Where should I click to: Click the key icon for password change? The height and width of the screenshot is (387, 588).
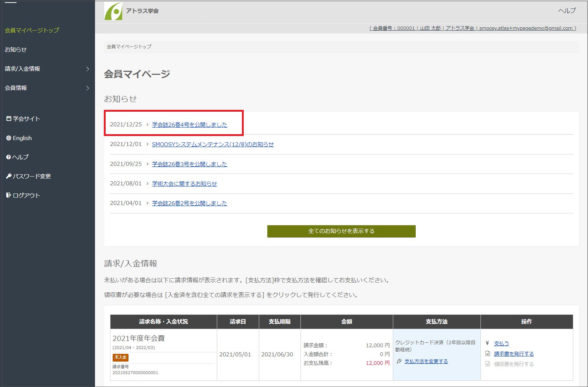[9, 176]
